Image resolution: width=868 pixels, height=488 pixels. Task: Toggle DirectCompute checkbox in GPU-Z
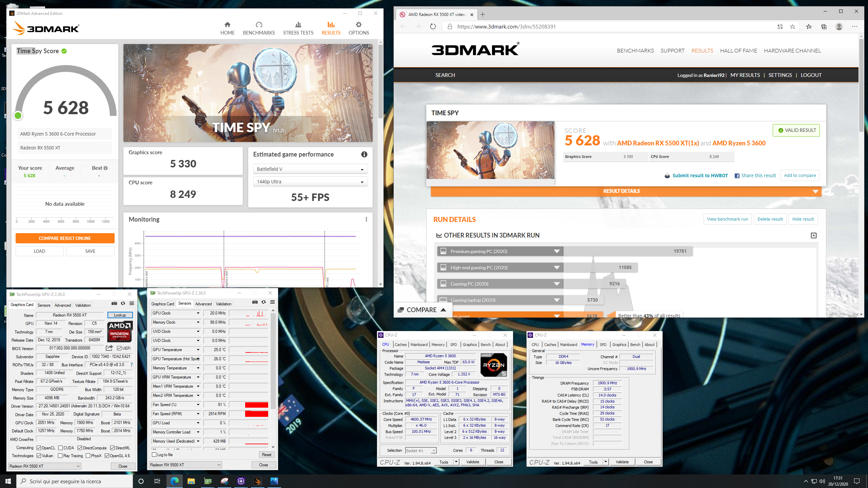(80, 448)
